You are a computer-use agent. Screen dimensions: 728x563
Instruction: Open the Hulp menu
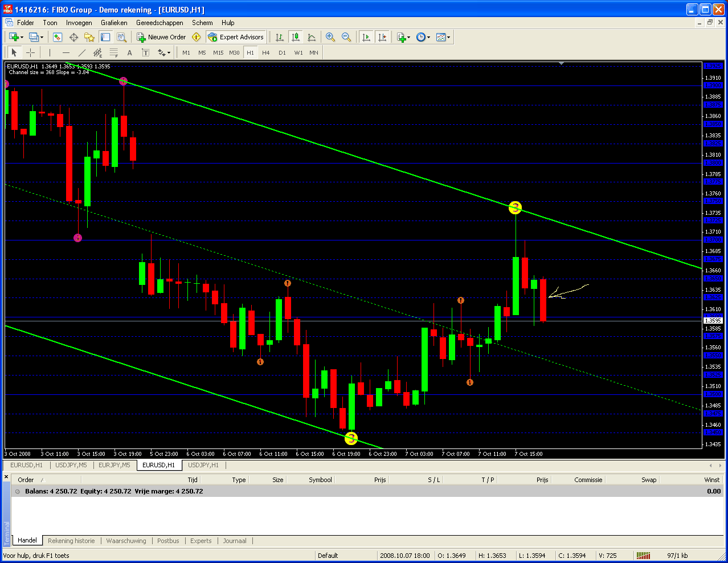228,23
